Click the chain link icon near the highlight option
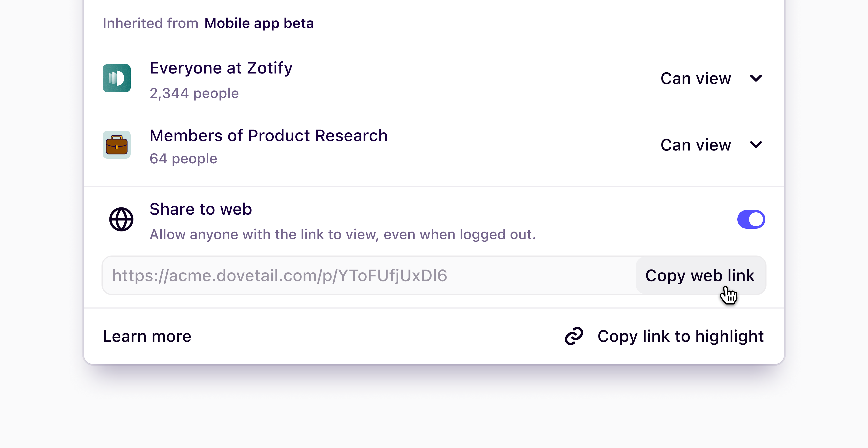Viewport: 868px width, 448px height. 574,336
